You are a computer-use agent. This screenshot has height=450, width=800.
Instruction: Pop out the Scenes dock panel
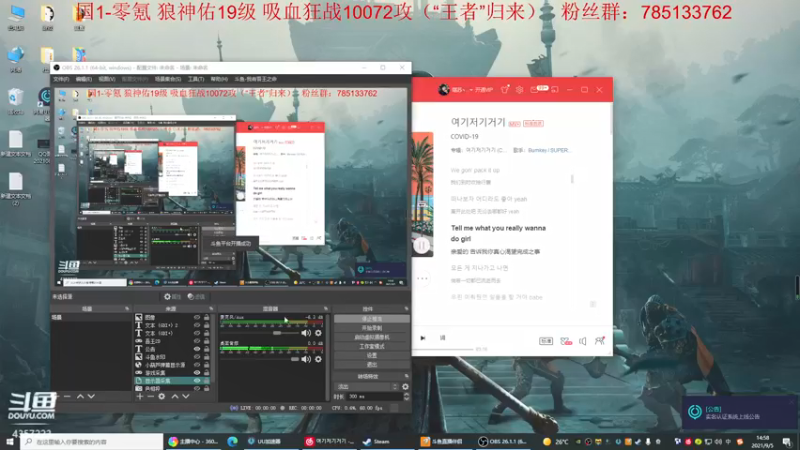coord(127,309)
